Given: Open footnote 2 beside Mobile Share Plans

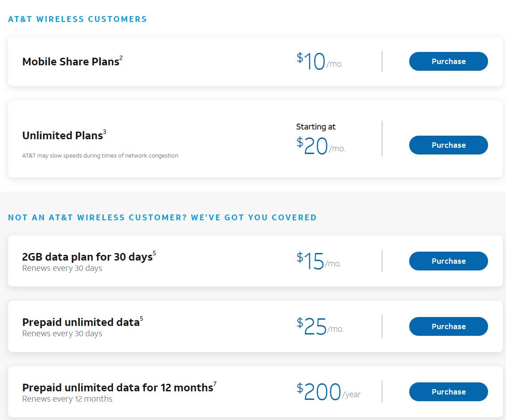Looking at the screenshot, I should pos(121,58).
